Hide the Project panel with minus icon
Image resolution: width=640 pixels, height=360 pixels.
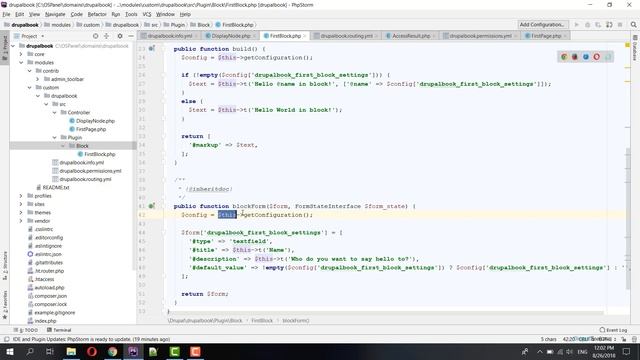tap(131, 36)
